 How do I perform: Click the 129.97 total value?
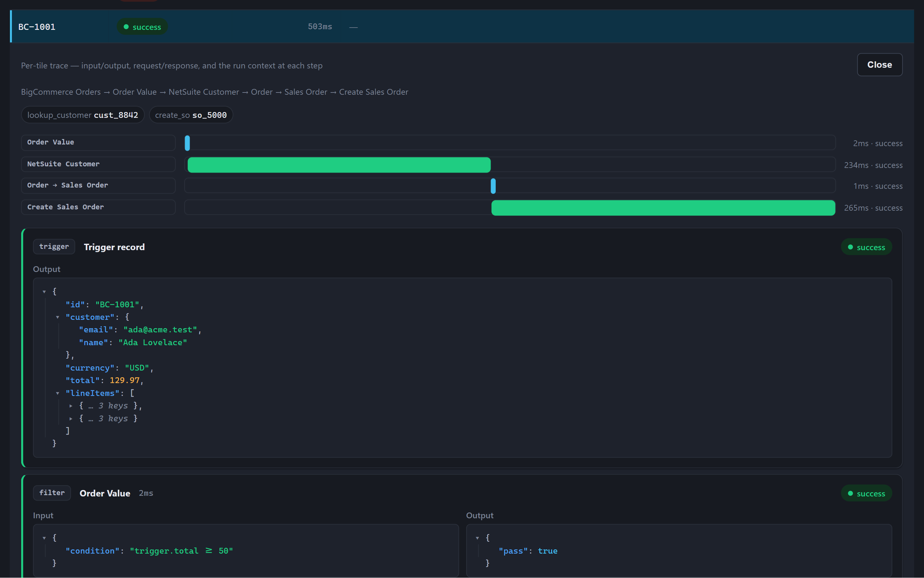click(x=124, y=381)
